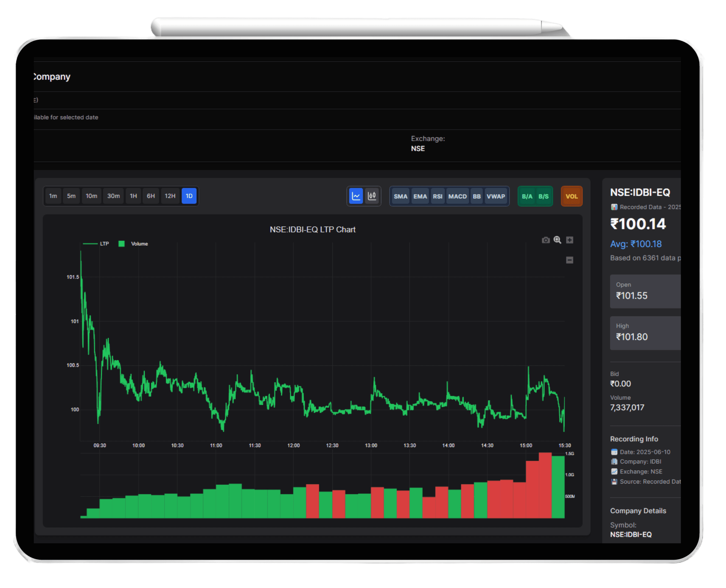726x588 pixels.
Task: Select the 1D timeframe tab
Action: point(189,196)
